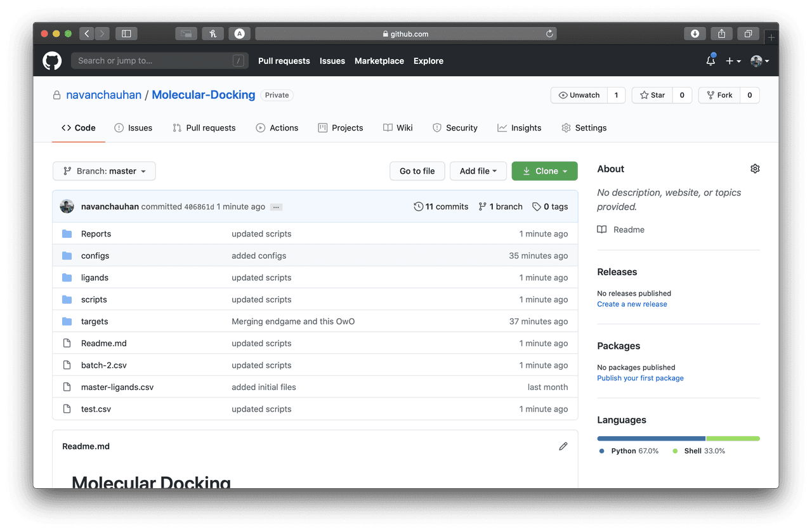The height and width of the screenshot is (532, 812).
Task: Click Create a new release link
Action: click(632, 304)
